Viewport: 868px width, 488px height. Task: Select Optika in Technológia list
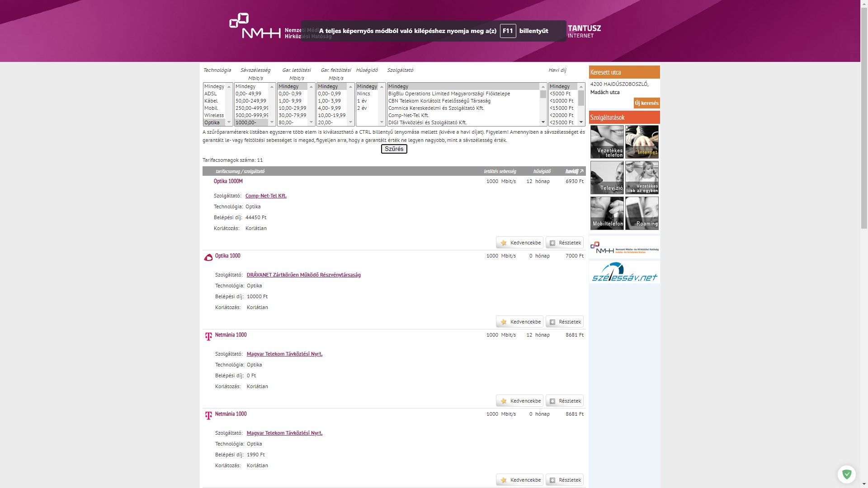214,122
